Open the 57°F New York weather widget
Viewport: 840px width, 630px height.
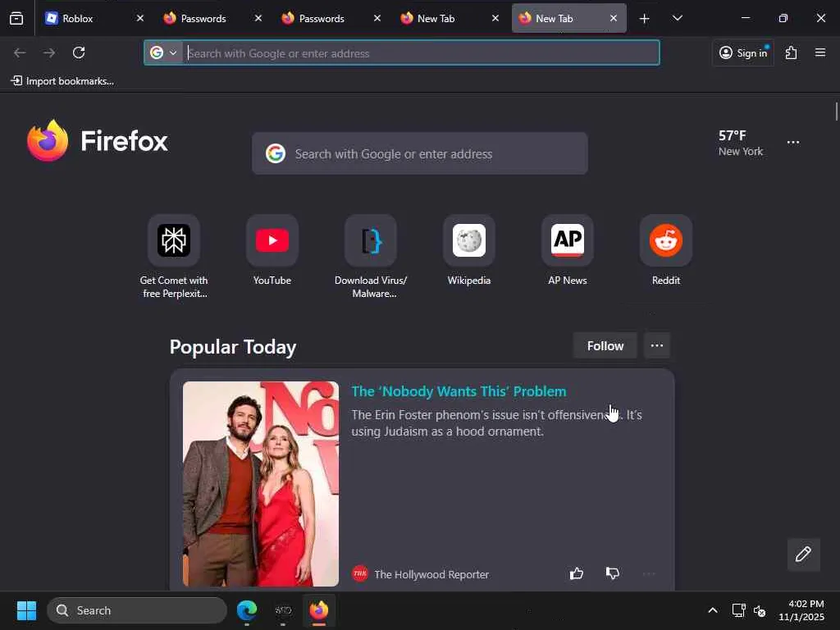point(741,143)
